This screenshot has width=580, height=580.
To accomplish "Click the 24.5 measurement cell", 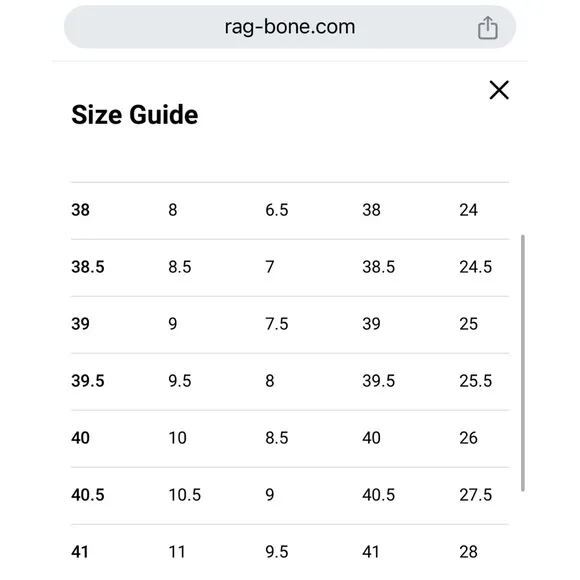I will tap(476, 267).
